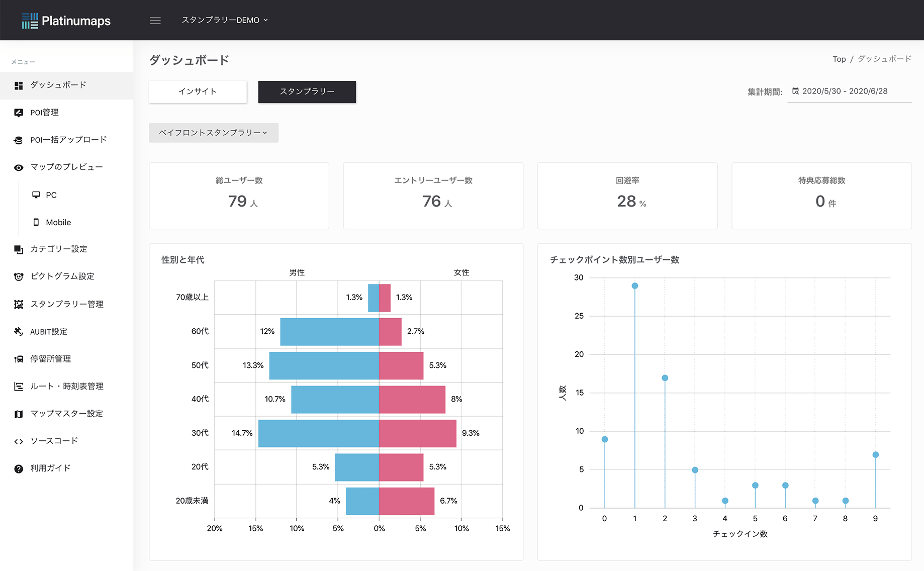Open the 集計期間 date range picker
Screen dimensions: 924x571
[849, 91]
